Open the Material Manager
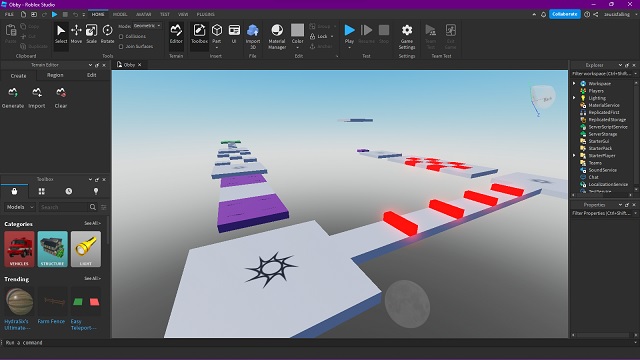Screen dimensions: 640x360 [277, 36]
